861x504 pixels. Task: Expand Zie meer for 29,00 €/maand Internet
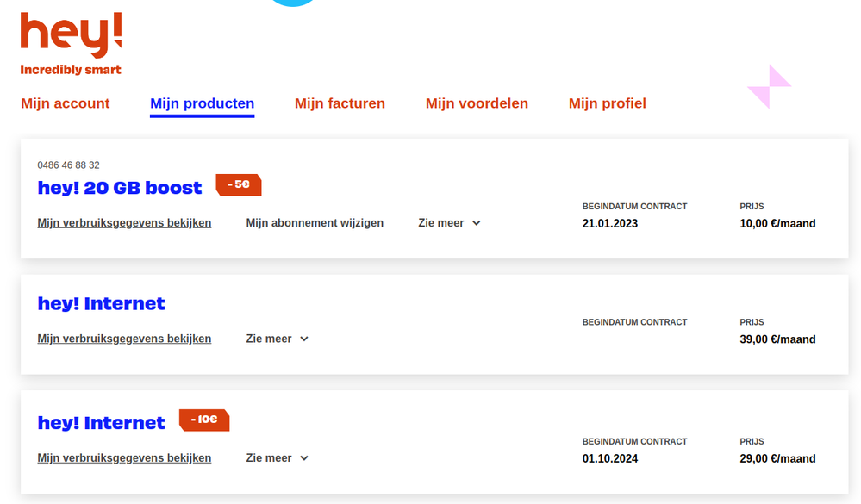tap(277, 457)
